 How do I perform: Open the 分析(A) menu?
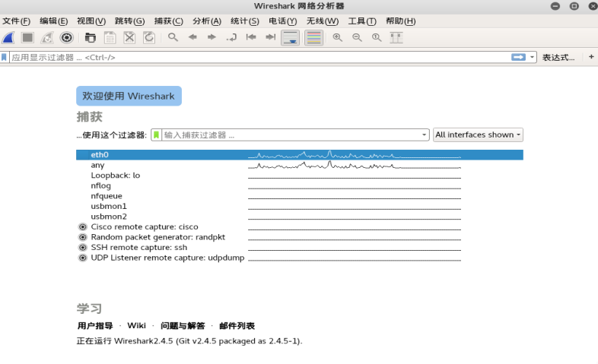point(207,21)
